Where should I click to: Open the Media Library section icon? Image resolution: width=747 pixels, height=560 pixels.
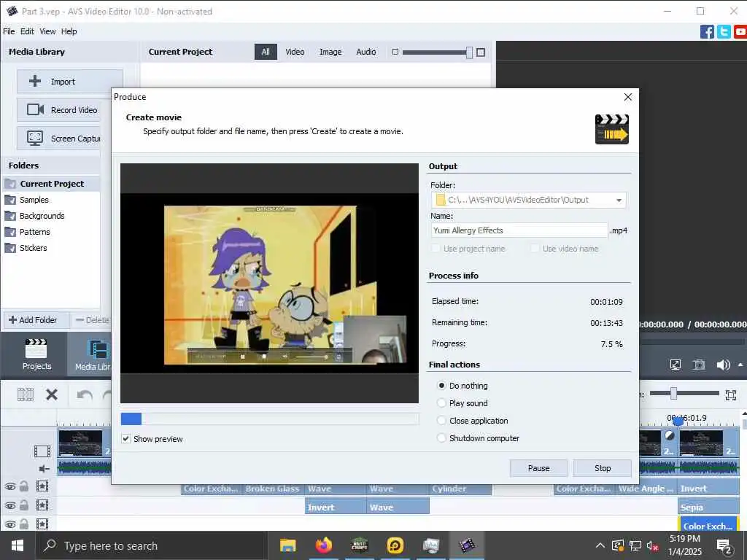tap(98, 350)
